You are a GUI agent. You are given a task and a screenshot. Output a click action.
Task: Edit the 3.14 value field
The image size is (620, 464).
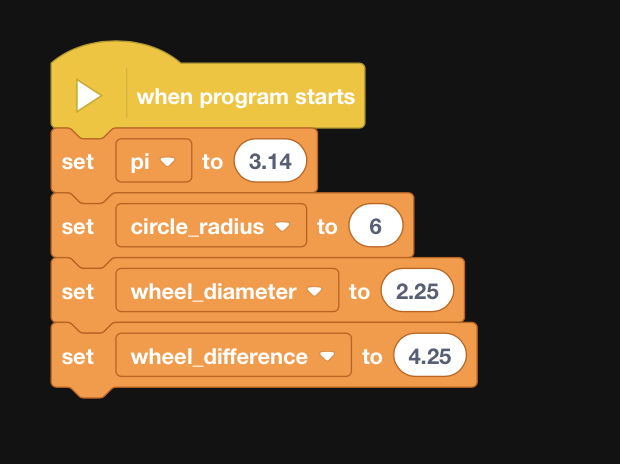click(x=269, y=161)
